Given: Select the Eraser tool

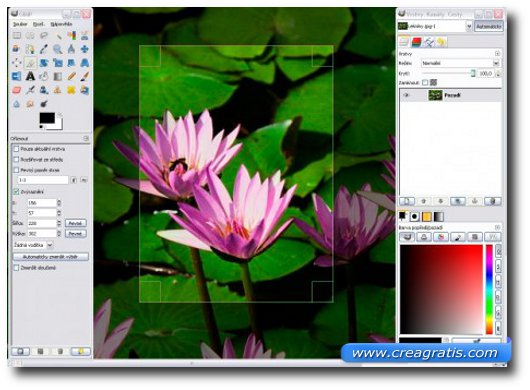Looking at the screenshot, I should click(17, 90).
